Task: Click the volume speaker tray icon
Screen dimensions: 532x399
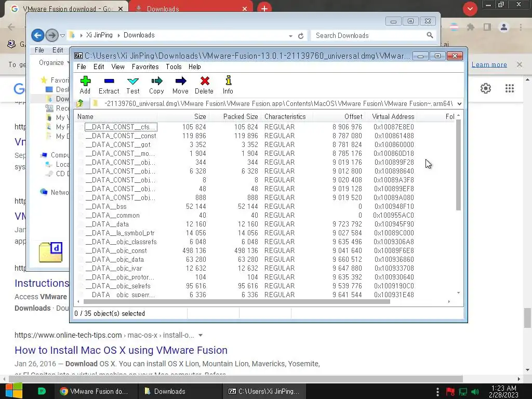Action: pos(475,392)
